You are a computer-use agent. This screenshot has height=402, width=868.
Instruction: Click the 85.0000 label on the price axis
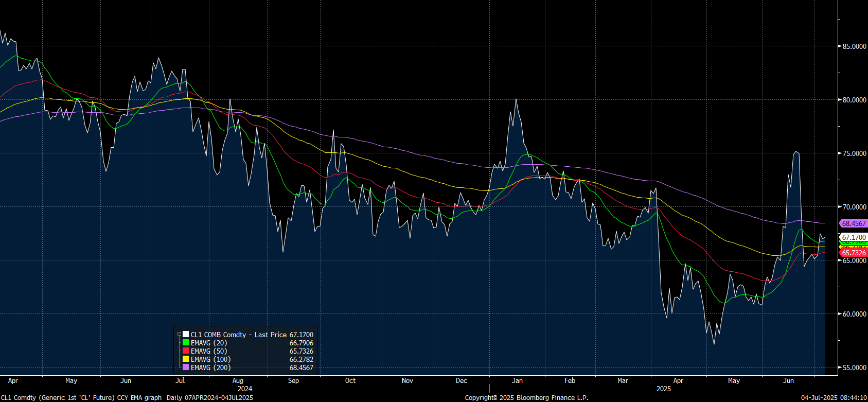point(854,46)
